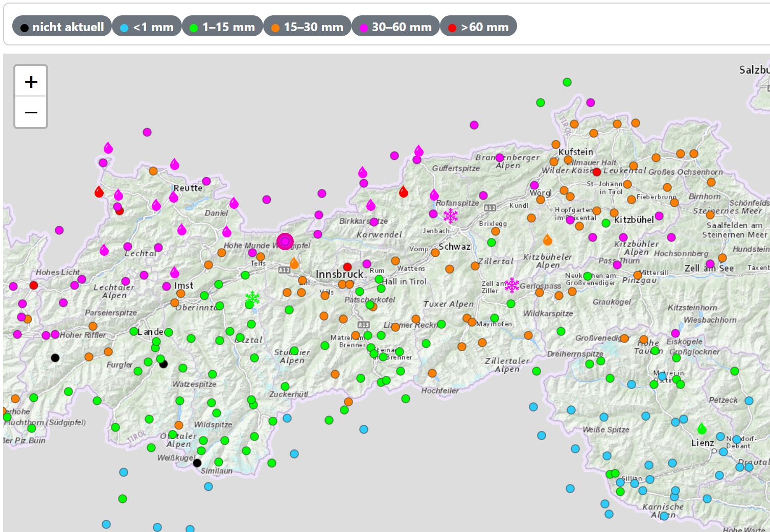Toggle the '15–30 mm' legend filter
This screenshot has height=532, width=770.
click(308, 27)
